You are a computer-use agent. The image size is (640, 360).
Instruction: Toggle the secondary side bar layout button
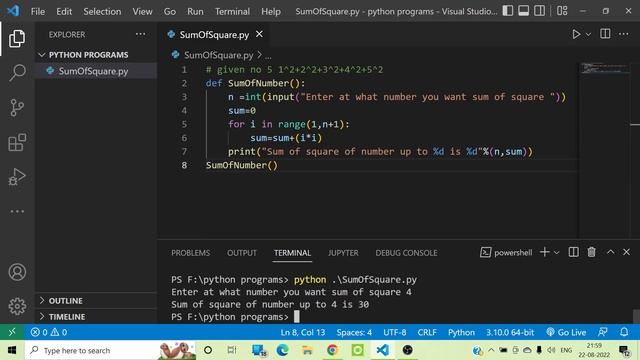click(539, 11)
